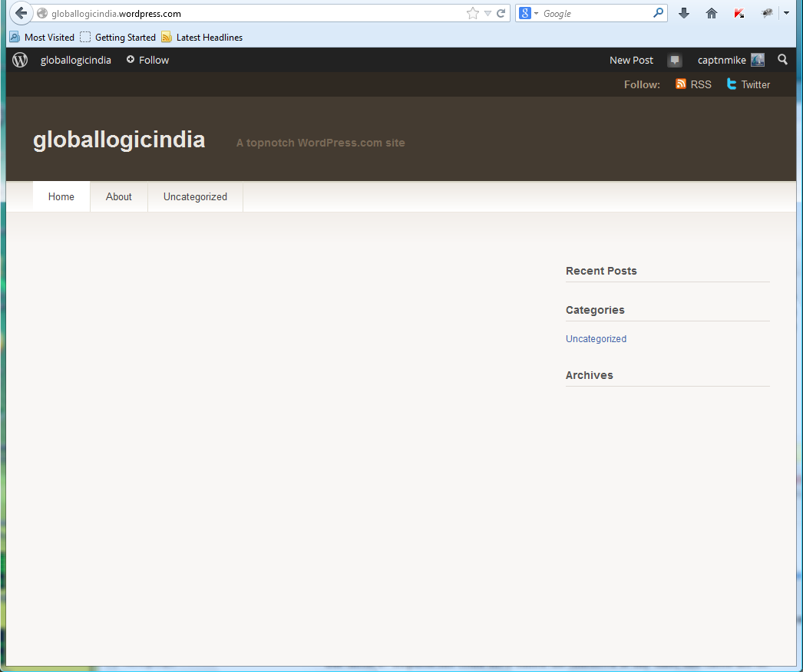The width and height of the screenshot is (803, 672).
Task: Click the WordPress logo in admin bar
Action: tap(20, 60)
